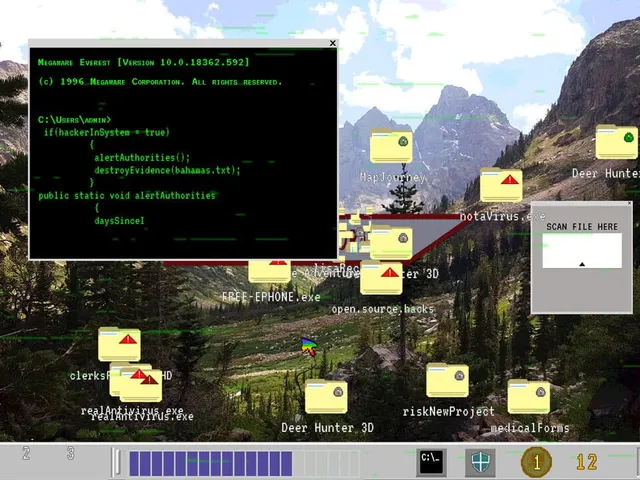Open the notaVirus.exe warning folder
640x480 pixels.
tap(501, 184)
